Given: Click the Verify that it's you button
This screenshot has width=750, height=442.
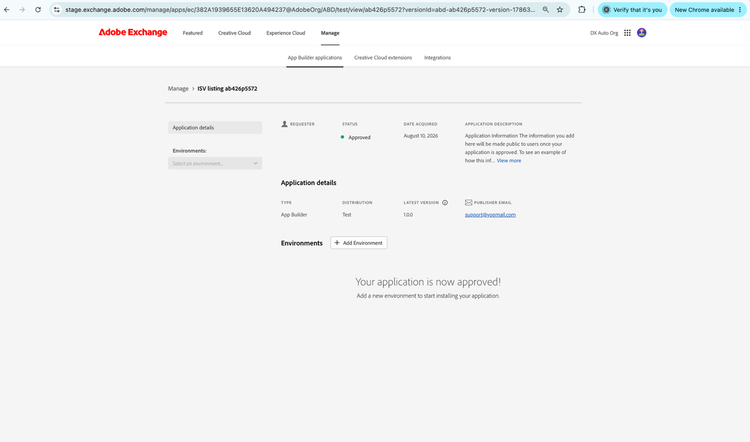Looking at the screenshot, I should click(x=632, y=10).
